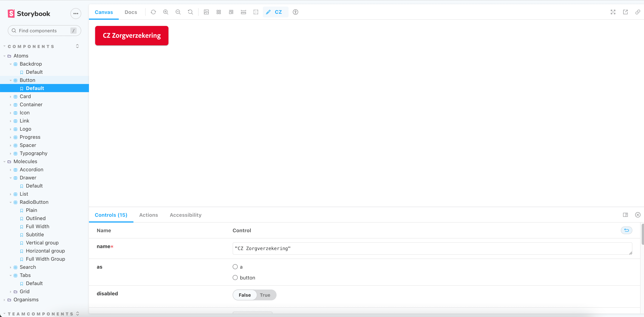The height and width of the screenshot is (317, 644).
Task: Select the 'a' radio option
Action: pyautogui.click(x=235, y=267)
